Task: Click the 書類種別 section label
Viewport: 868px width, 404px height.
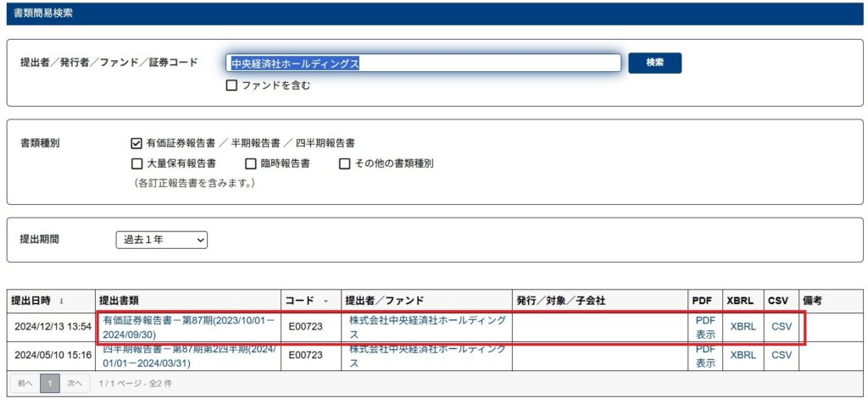Action: (40, 143)
